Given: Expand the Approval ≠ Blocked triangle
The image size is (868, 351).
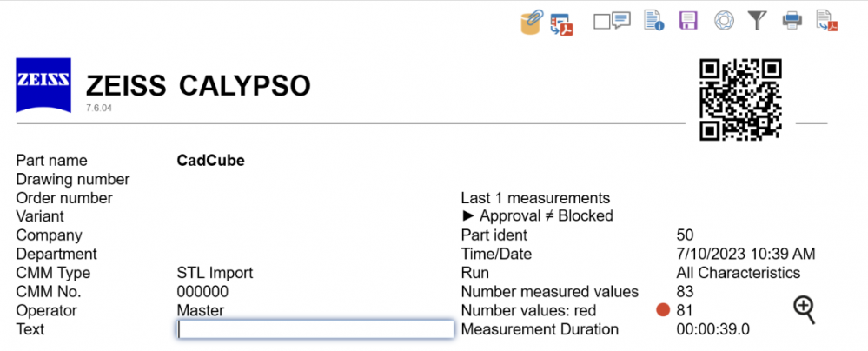Looking at the screenshot, I should point(467,216).
